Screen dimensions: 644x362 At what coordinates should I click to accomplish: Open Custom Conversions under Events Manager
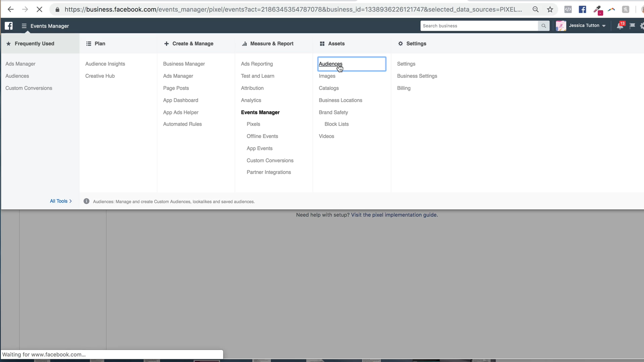270,161
